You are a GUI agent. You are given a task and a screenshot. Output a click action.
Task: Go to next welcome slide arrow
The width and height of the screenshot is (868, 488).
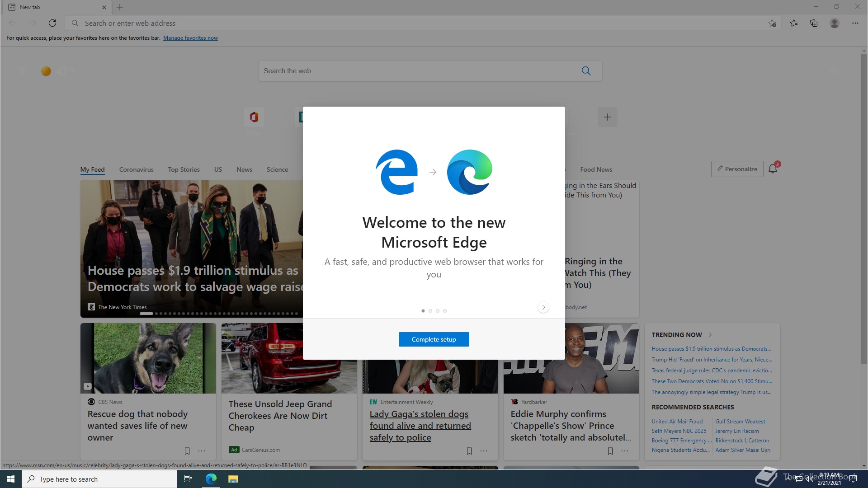coord(543,307)
